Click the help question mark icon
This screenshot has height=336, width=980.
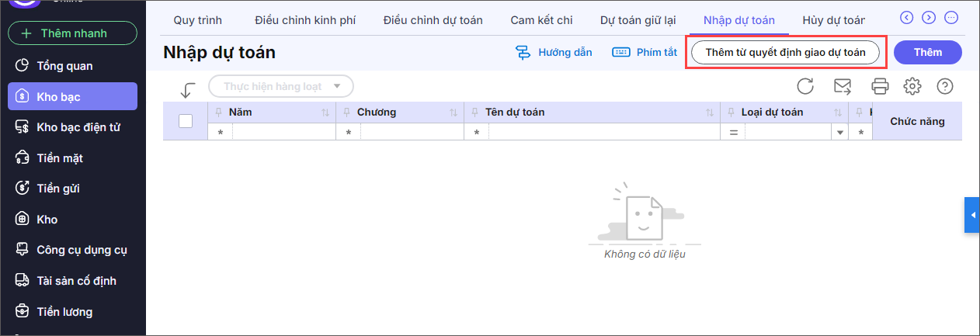pos(944,86)
